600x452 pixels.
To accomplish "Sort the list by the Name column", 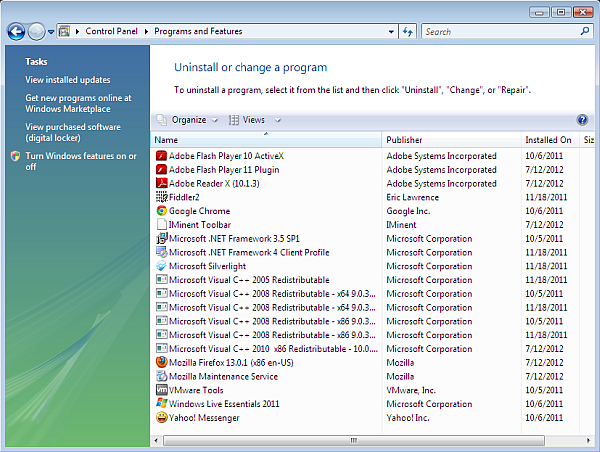I will [266, 140].
